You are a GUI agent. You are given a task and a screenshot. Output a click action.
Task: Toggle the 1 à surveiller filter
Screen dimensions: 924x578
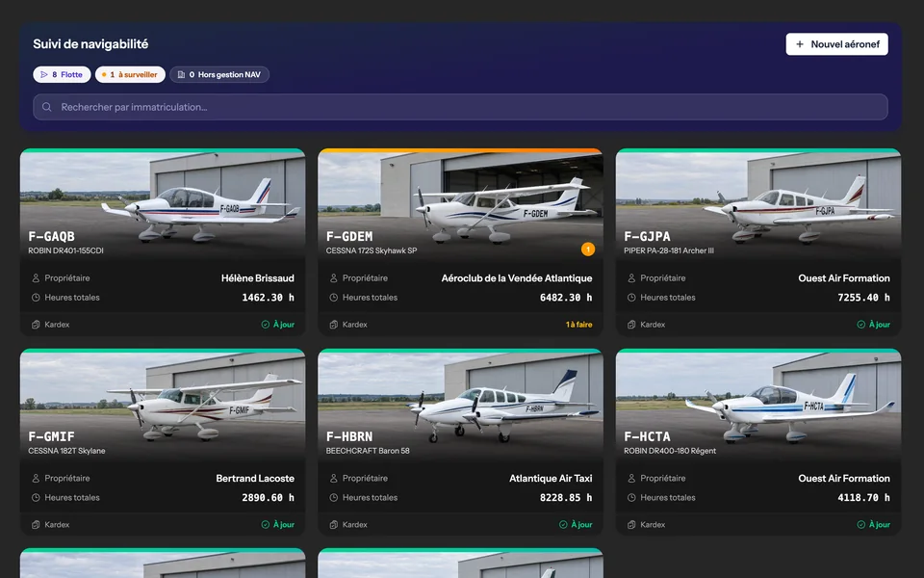tap(130, 75)
